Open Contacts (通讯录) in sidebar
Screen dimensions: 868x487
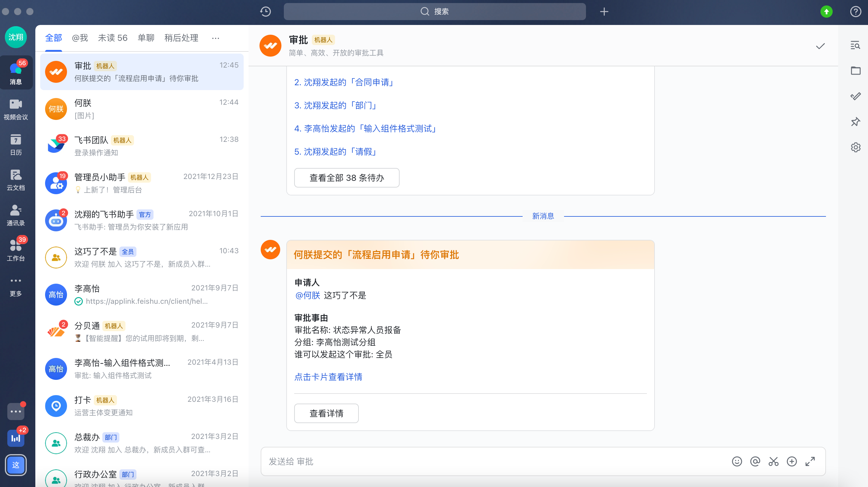16,215
